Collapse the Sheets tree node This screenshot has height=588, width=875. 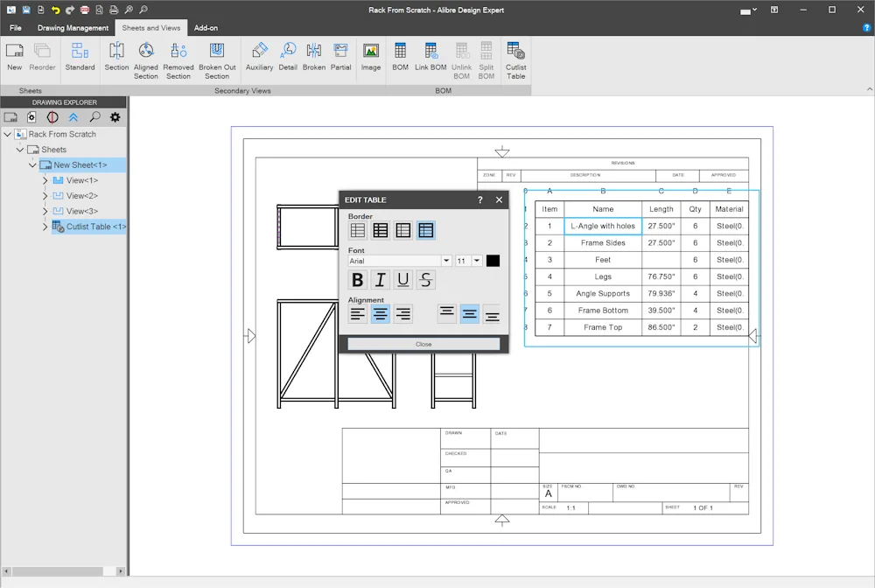pyautogui.click(x=20, y=150)
